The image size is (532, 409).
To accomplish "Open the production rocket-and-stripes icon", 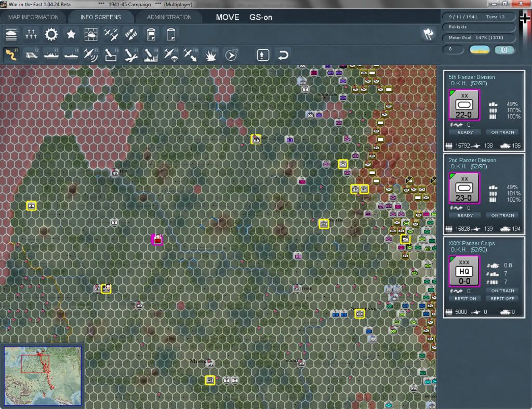I will tap(131, 35).
